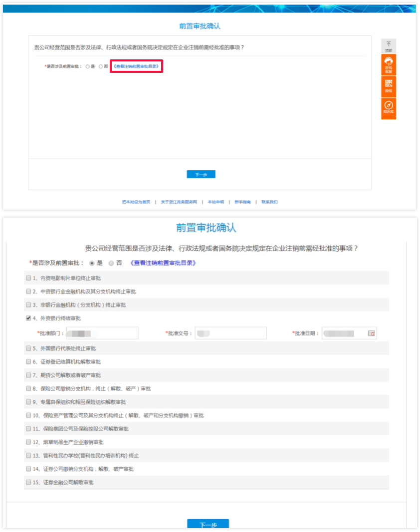
Task: Click 把本站设为首页 footer link
Action: tap(136, 202)
